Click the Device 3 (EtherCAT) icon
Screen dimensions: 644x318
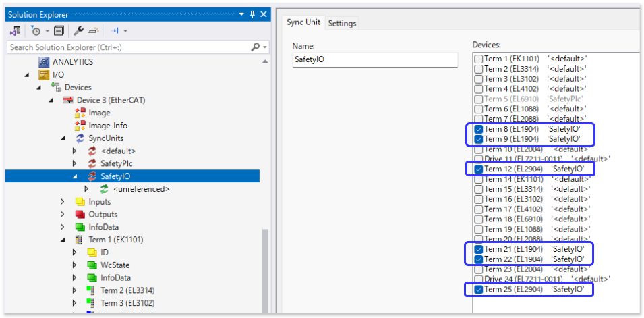(x=68, y=100)
